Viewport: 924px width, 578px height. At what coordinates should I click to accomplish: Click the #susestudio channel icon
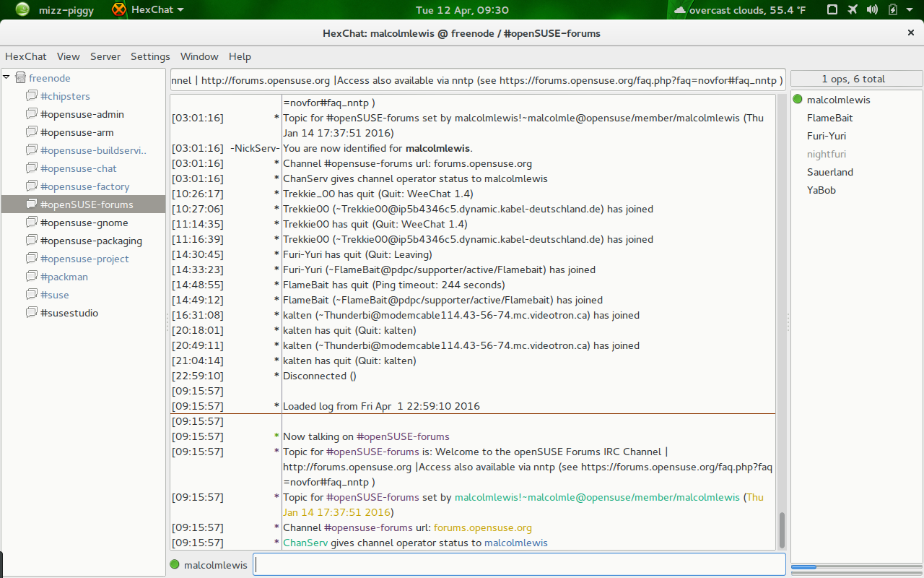[31, 313]
